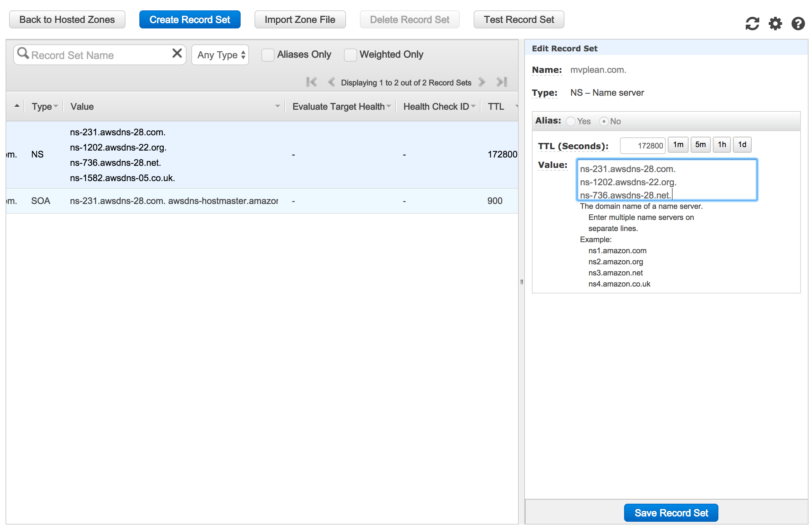Image resolution: width=812 pixels, height=528 pixels.
Task: Go to next page of record sets
Action: (x=482, y=82)
